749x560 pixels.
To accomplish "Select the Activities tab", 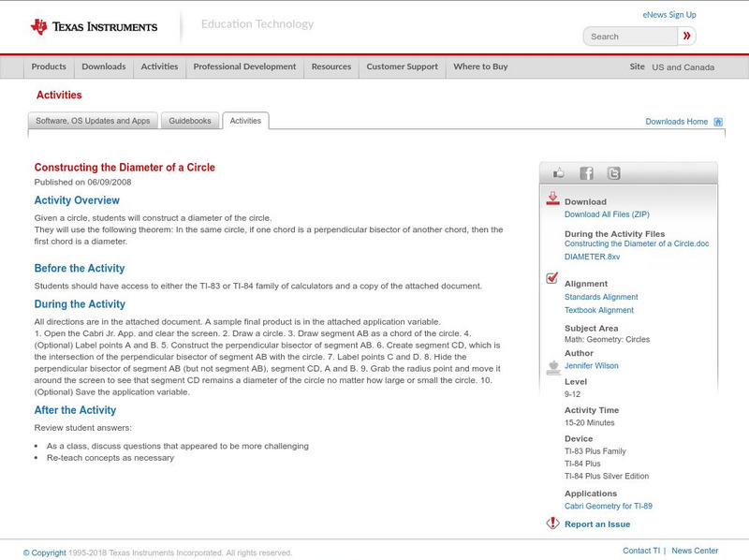I will (245, 121).
